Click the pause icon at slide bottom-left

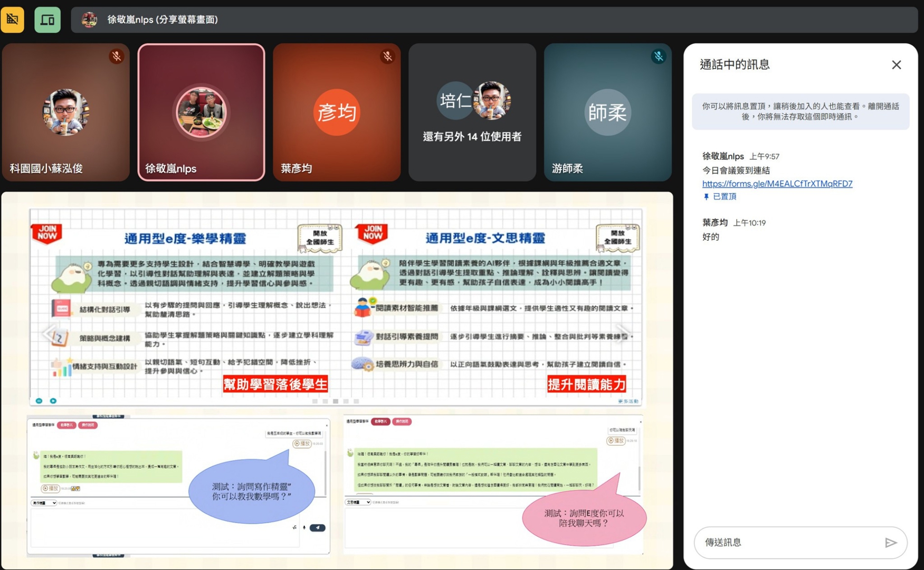(39, 401)
